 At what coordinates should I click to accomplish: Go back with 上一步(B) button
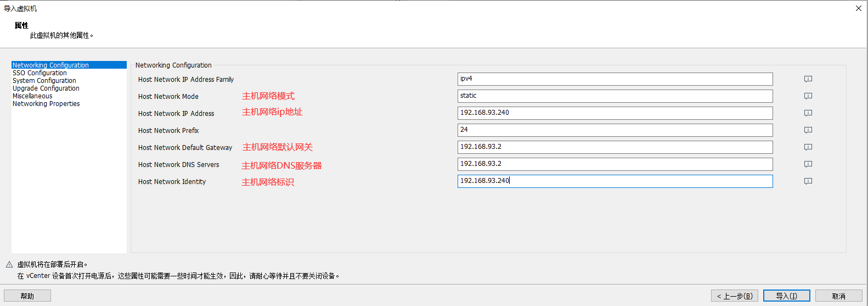[735, 296]
